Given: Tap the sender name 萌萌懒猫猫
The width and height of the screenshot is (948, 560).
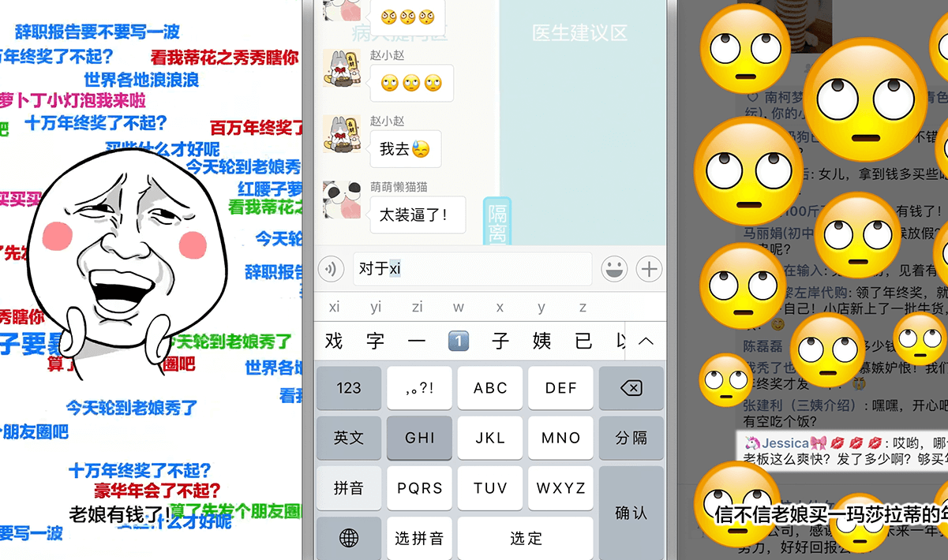Looking at the screenshot, I should [399, 187].
